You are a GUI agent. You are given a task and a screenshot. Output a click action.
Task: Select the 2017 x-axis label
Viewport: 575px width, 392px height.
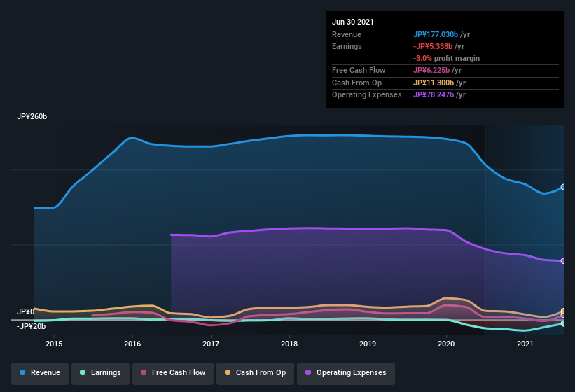pyautogui.click(x=211, y=344)
